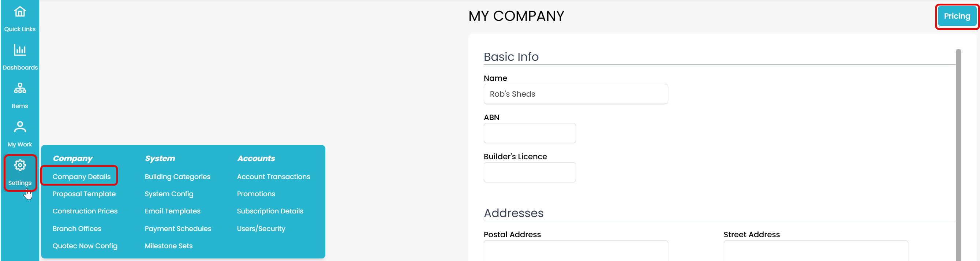Open Account Transactions
The height and width of the screenshot is (261, 980).
pos(273,176)
